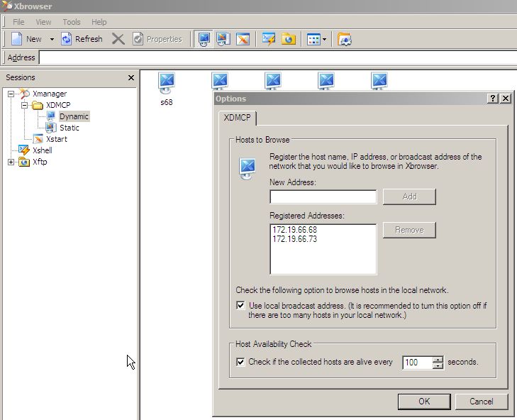Screen dimensions: 517x420
Task: Click the Xftp sessions toolbar icon
Action: click(x=289, y=39)
